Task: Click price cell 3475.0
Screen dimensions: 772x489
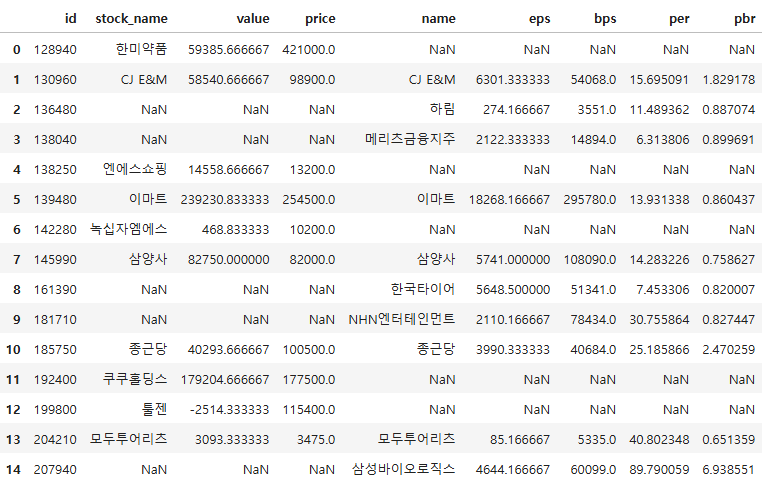Action: (316, 440)
